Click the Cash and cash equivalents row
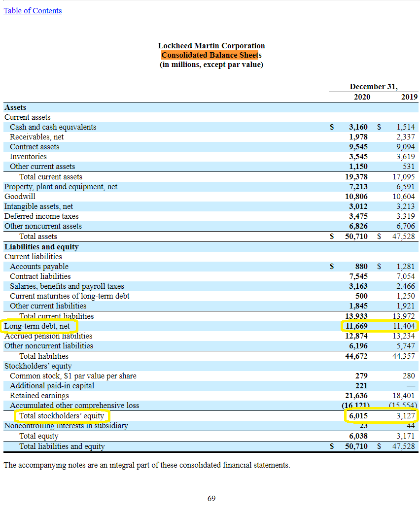This screenshot has width=420, height=510. [x=54, y=127]
